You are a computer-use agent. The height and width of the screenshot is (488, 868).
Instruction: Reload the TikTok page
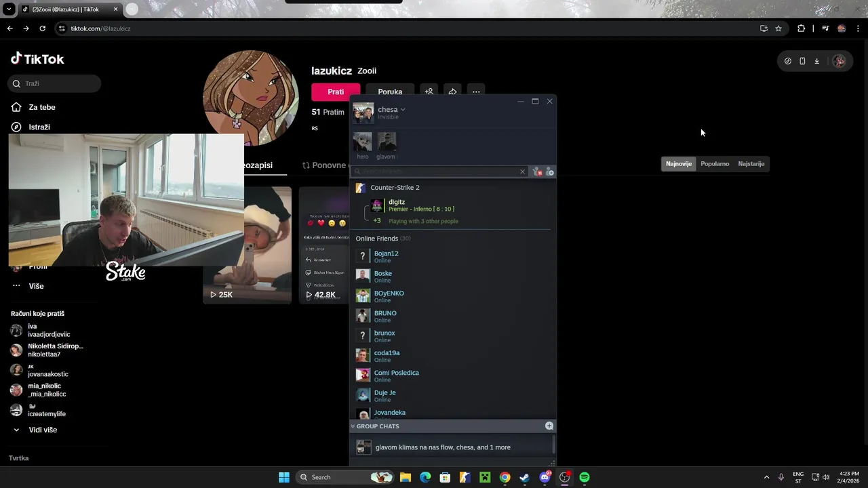42,28
